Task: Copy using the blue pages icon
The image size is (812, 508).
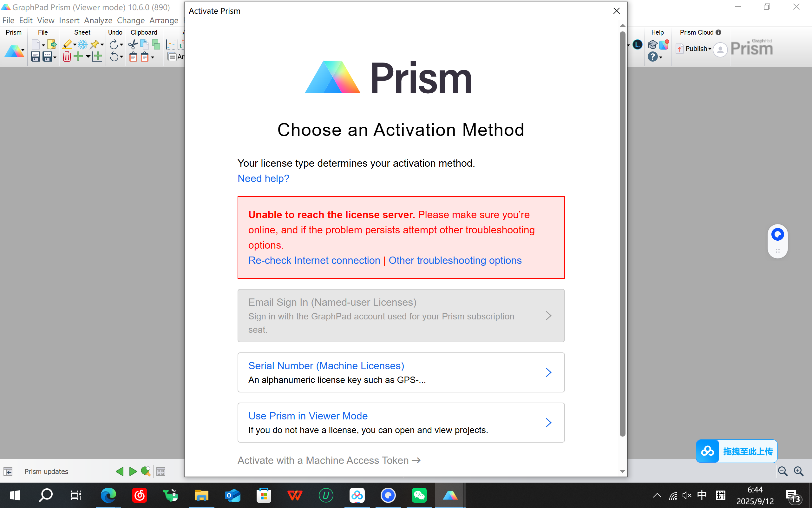Action: coord(145,44)
